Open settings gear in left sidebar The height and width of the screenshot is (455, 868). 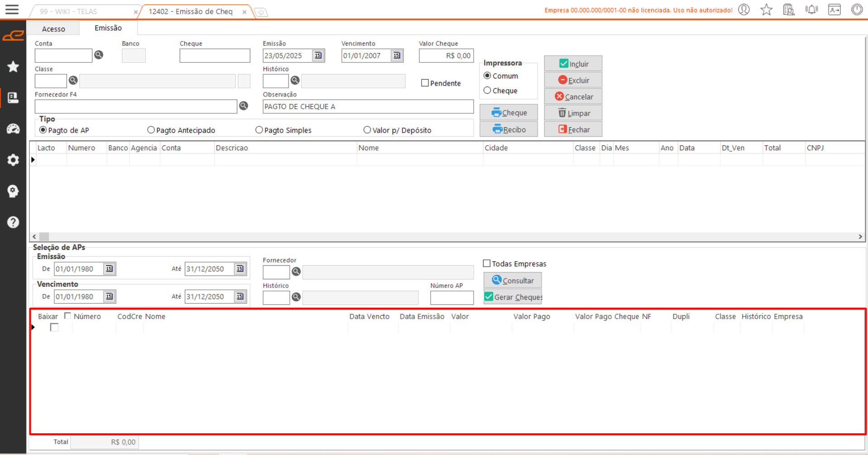pyautogui.click(x=13, y=160)
